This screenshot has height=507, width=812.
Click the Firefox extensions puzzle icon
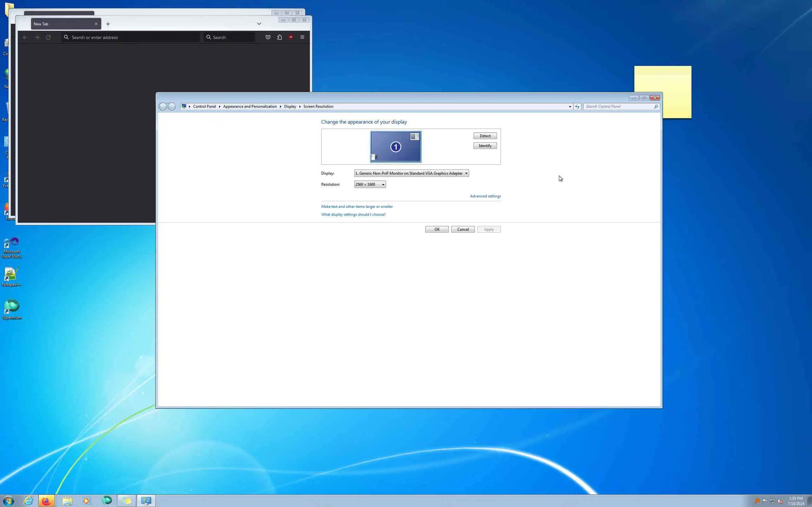[x=279, y=37]
